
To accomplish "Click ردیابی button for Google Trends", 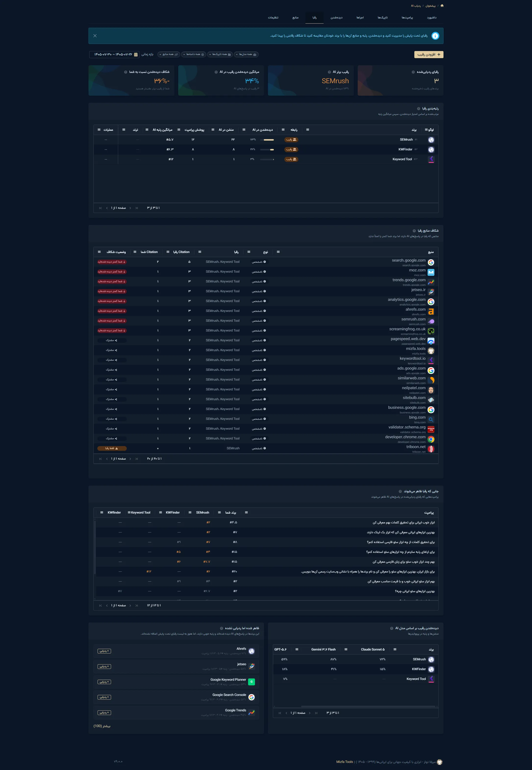I will click(x=104, y=713).
